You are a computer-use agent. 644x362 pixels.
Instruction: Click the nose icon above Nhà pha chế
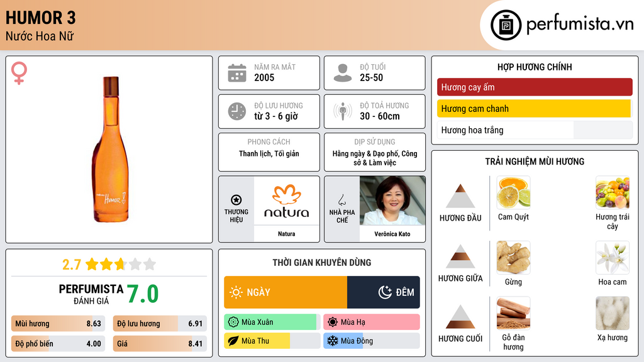coord(341,200)
